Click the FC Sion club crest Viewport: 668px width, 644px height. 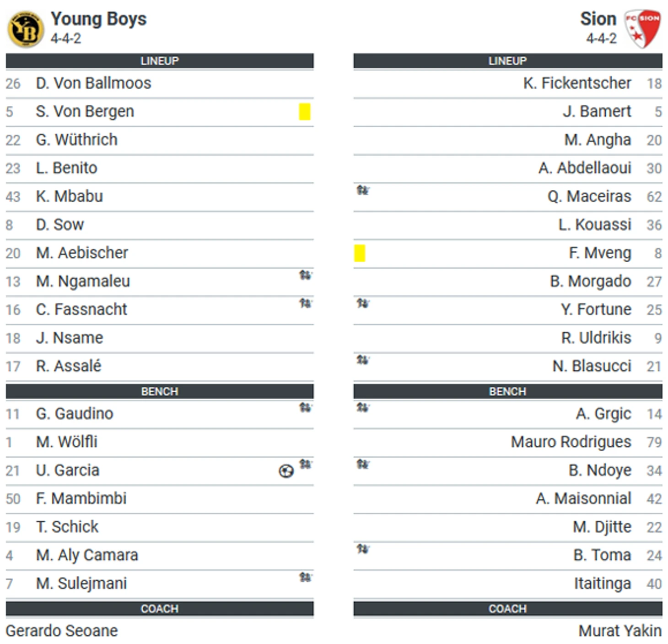tap(643, 28)
